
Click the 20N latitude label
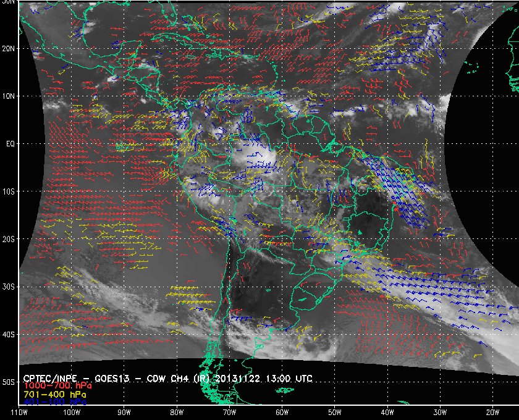[8, 49]
